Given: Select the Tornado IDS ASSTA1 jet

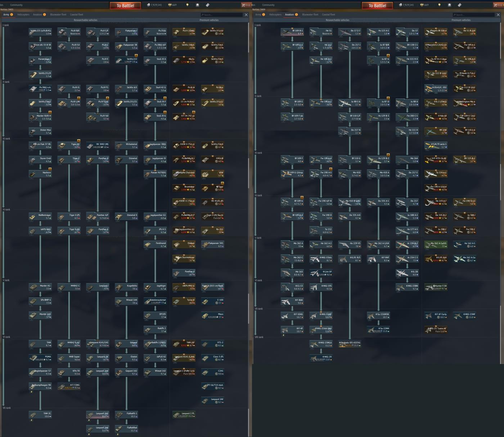Looking at the screenshot, I should click(x=350, y=344).
